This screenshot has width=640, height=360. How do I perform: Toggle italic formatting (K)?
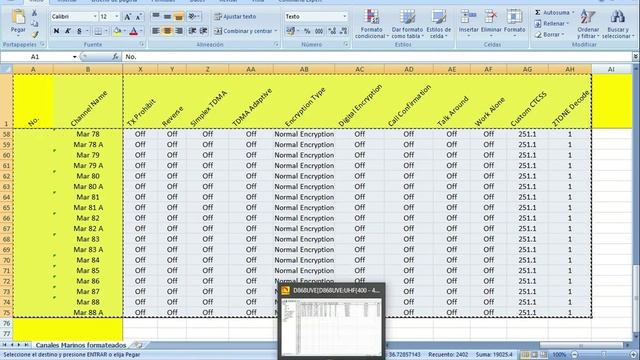click(x=68, y=31)
